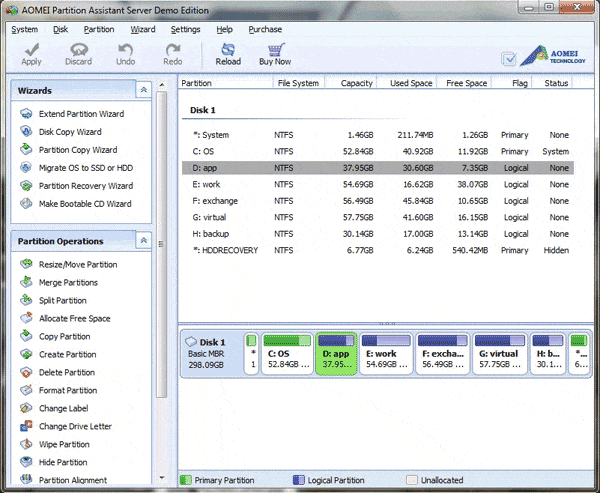Select the C: OS block in disk map
The width and height of the screenshot is (600, 493).
click(287, 353)
